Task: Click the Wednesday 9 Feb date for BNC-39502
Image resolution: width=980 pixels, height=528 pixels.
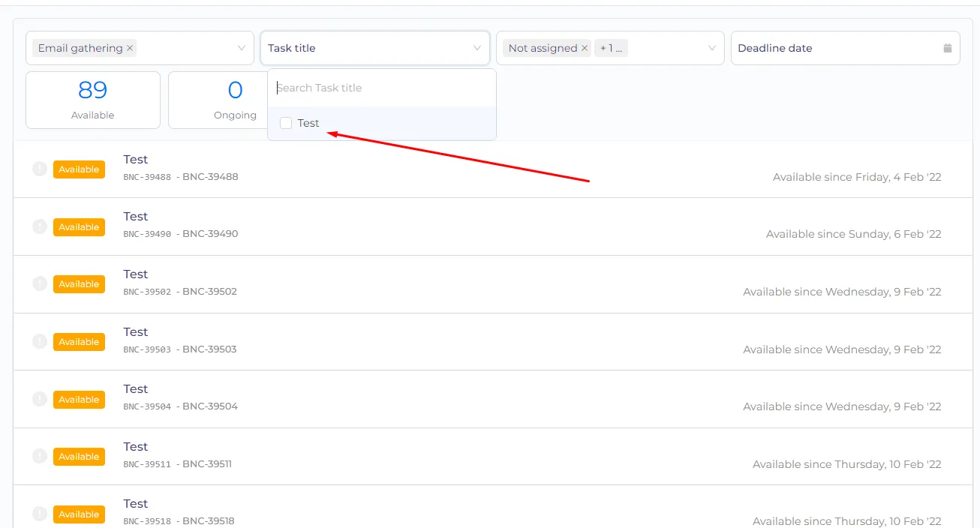Action: tap(843, 292)
